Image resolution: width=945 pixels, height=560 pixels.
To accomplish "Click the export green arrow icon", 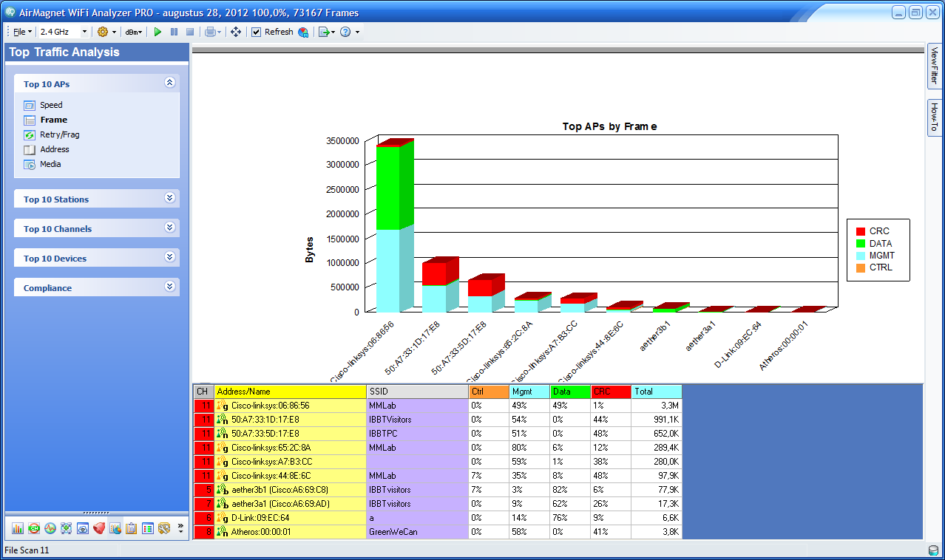I will click(x=324, y=32).
